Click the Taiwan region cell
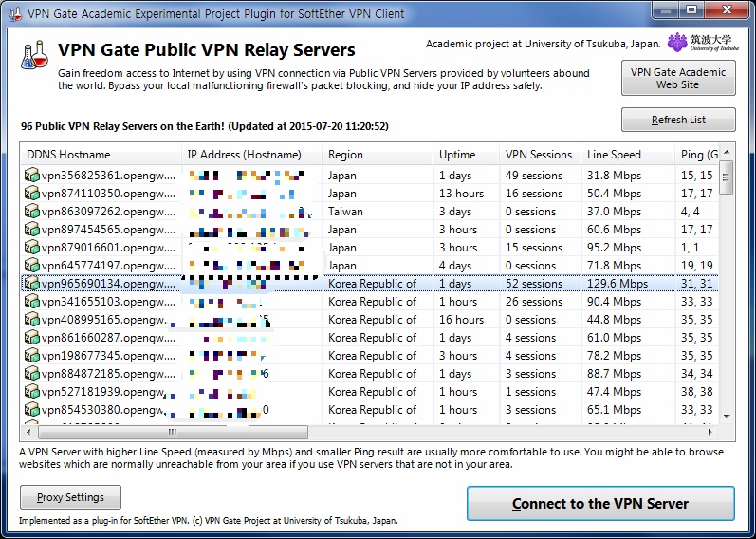The image size is (756, 539). 345,212
